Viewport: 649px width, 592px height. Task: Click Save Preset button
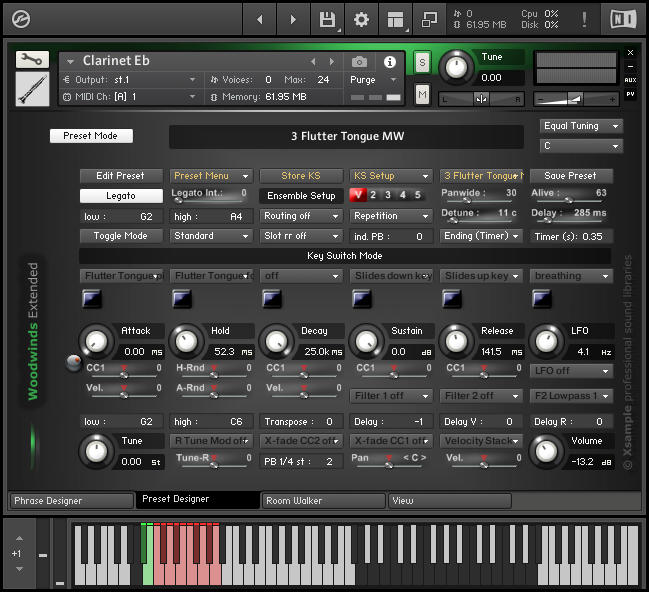[571, 176]
